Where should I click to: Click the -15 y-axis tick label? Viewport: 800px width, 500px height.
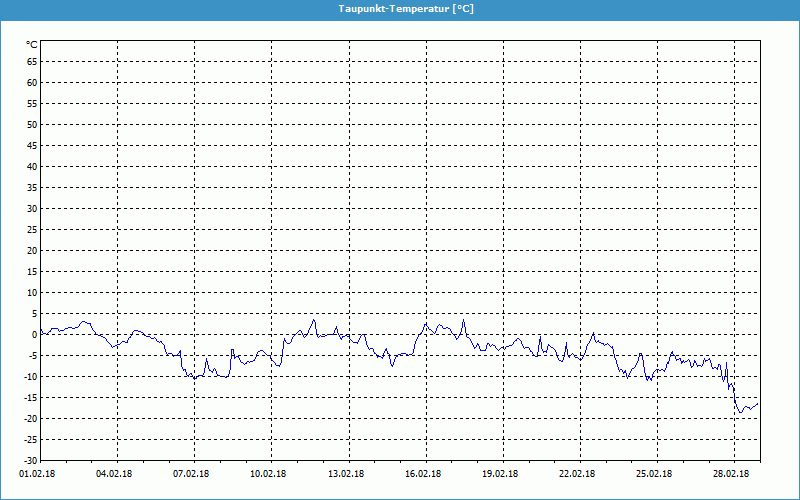coord(30,397)
